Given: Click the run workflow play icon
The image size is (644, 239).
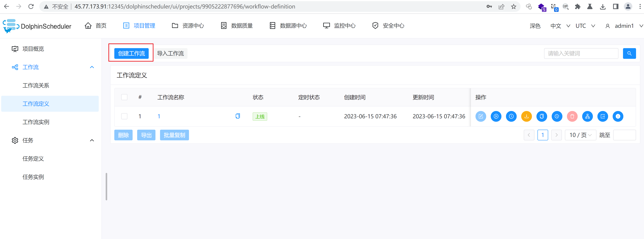Looking at the screenshot, I should pos(496,116).
